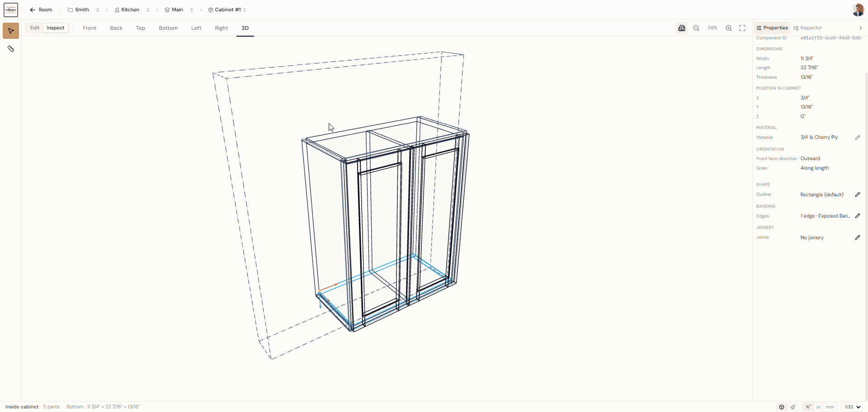Toggle painted material render mode

click(793, 407)
